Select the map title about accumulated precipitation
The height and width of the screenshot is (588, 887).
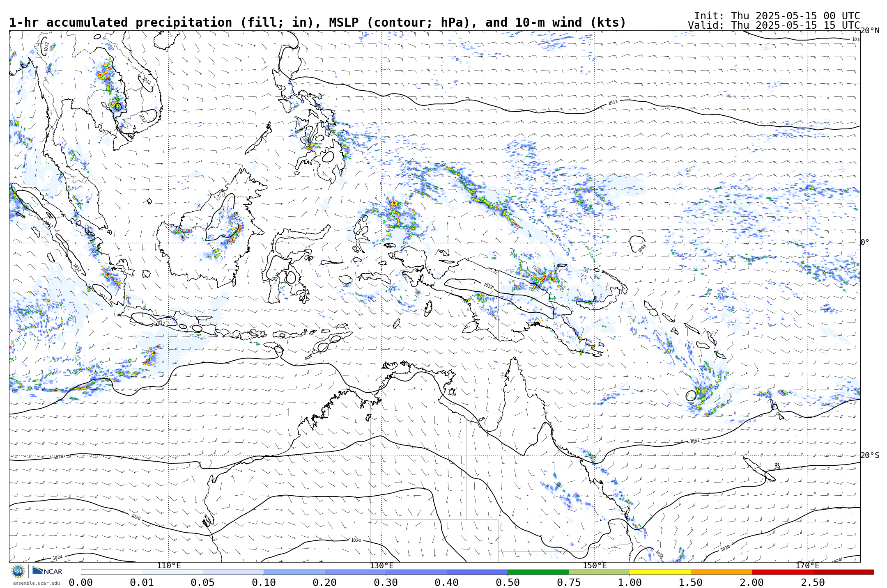(x=317, y=23)
